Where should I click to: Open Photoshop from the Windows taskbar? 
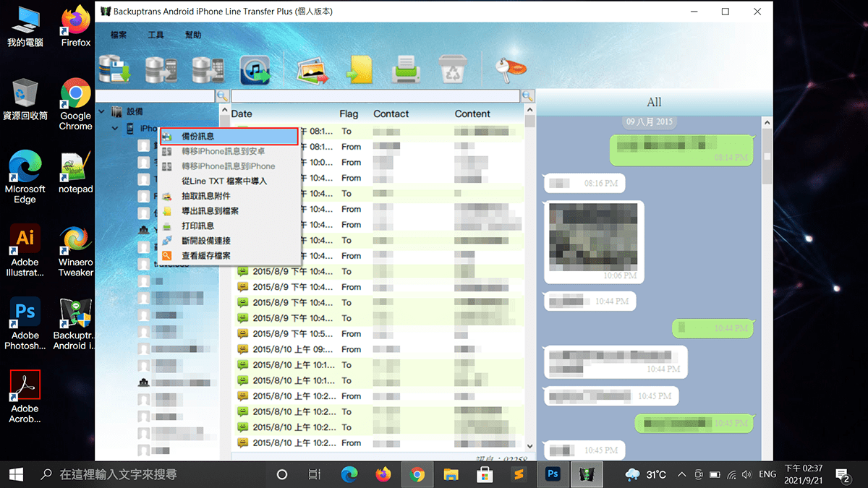click(x=553, y=474)
